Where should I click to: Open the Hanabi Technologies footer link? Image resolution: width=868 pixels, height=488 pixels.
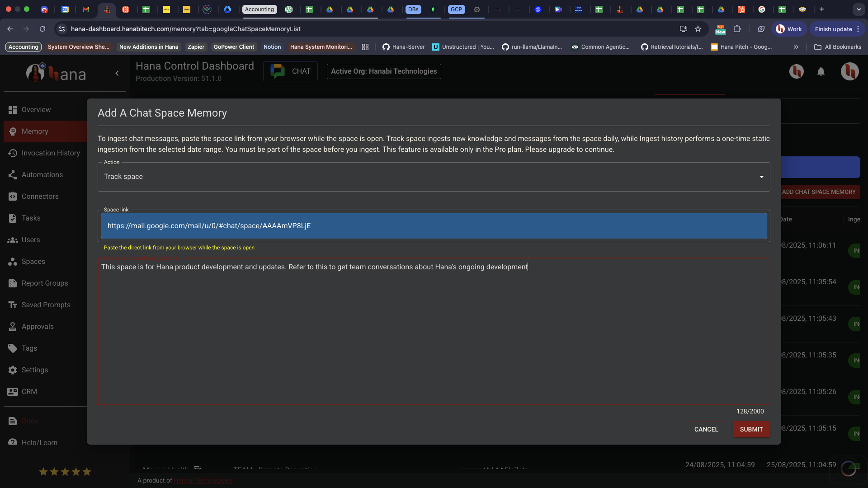203,480
